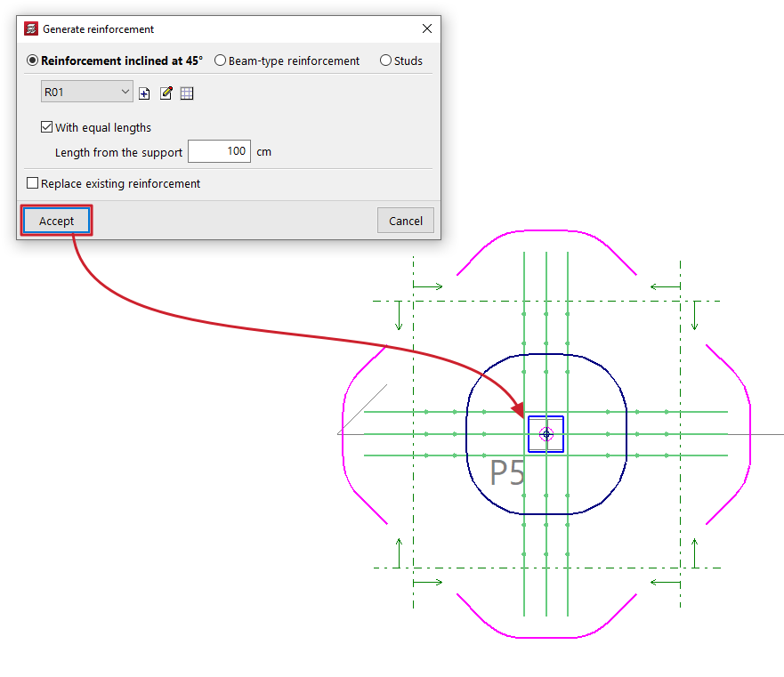Enable Replace existing reinforcement checkbox
Screen dimensions: 784x677
tap(33, 183)
